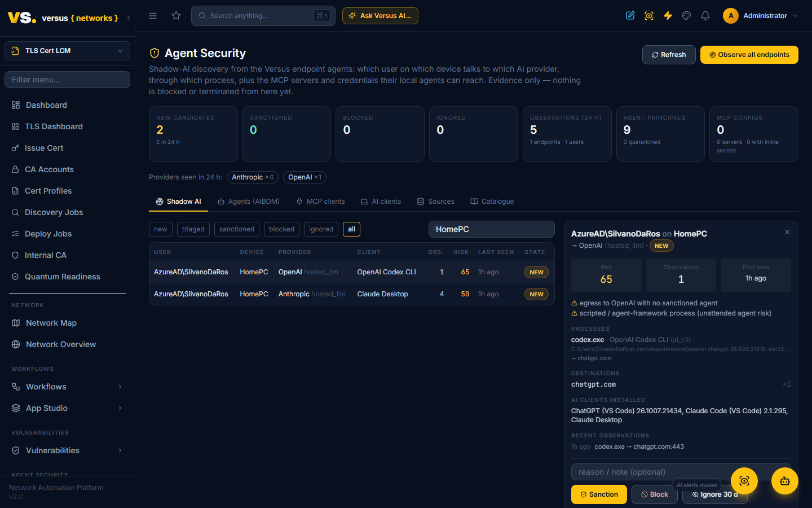Expand the App Studio submenu
This screenshot has width=812, height=508.
click(x=67, y=408)
